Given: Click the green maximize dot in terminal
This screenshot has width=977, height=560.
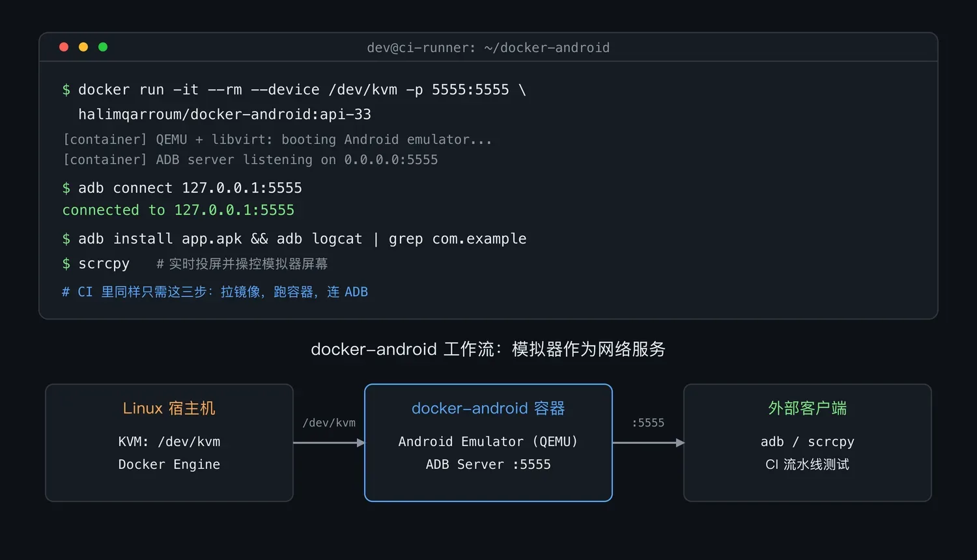Looking at the screenshot, I should click(103, 47).
